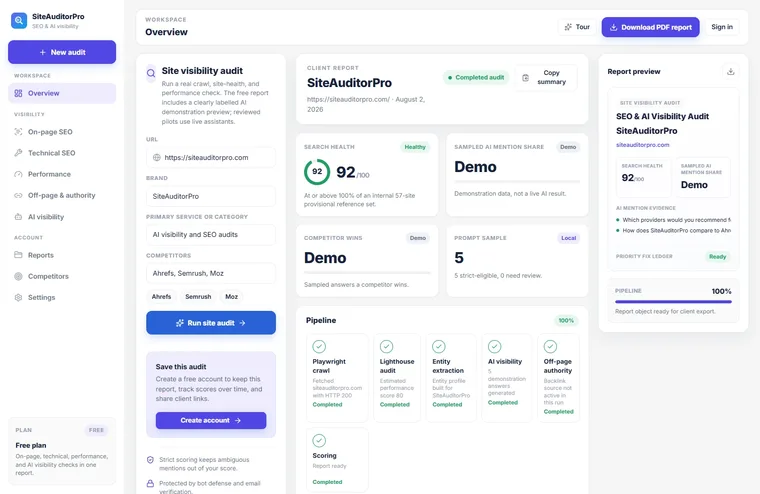This screenshot has height=494, width=760.
Task: Click the Lighthouse audit check icon
Action: point(386,347)
